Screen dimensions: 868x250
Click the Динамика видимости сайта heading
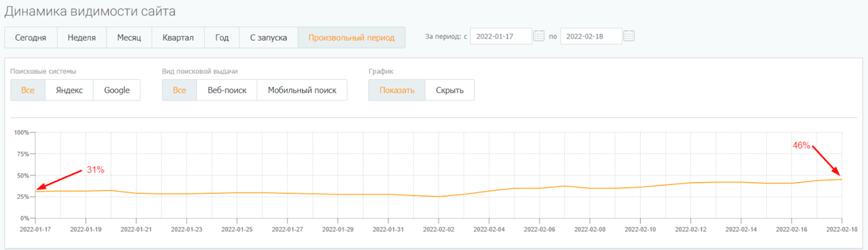[x=90, y=11]
